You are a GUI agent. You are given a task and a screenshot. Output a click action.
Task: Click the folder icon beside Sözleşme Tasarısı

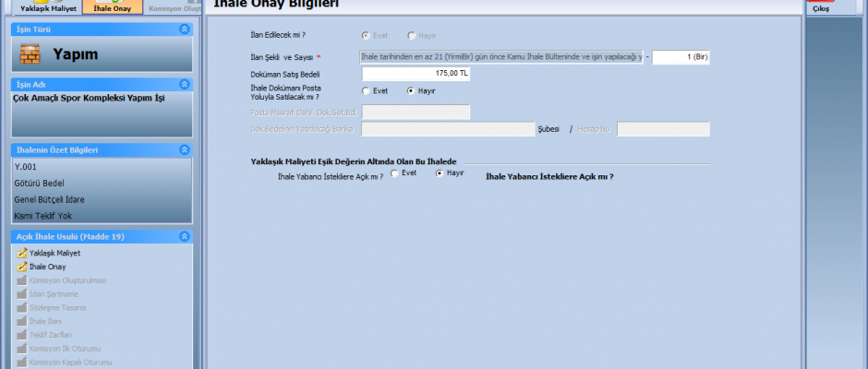pyautogui.click(x=22, y=307)
